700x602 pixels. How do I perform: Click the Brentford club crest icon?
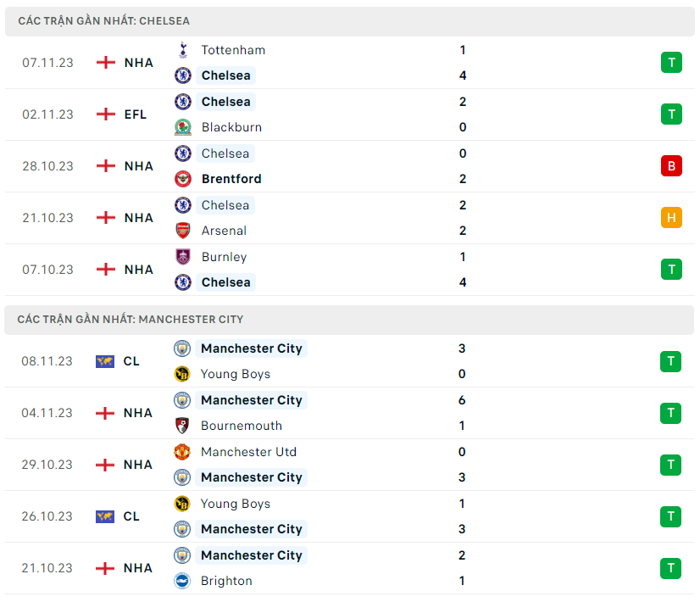[x=182, y=179]
